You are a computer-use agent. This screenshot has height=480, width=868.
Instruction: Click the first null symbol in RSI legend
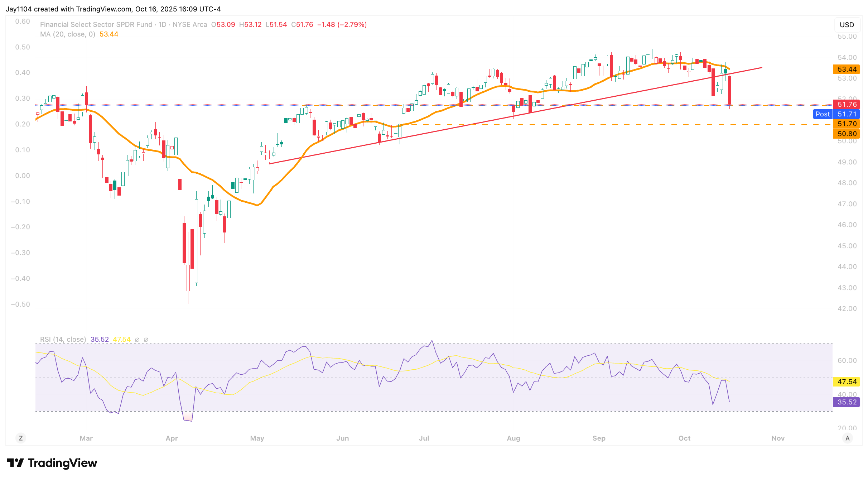(137, 340)
